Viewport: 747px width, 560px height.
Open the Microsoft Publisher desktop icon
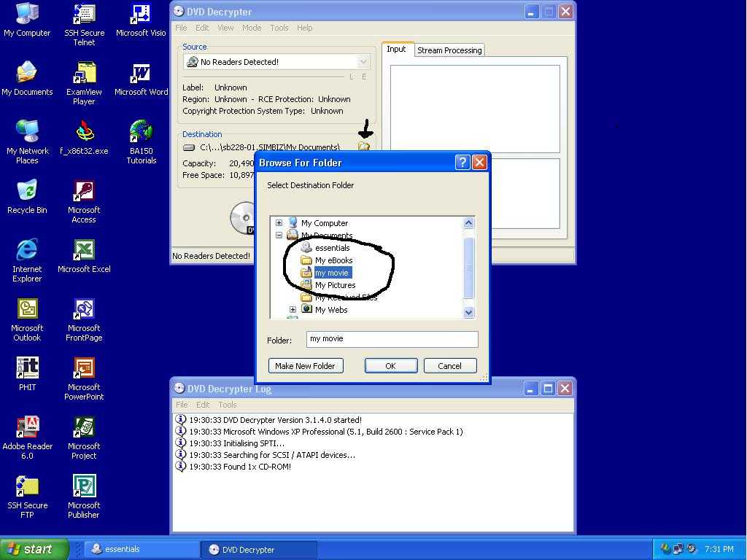(84, 487)
